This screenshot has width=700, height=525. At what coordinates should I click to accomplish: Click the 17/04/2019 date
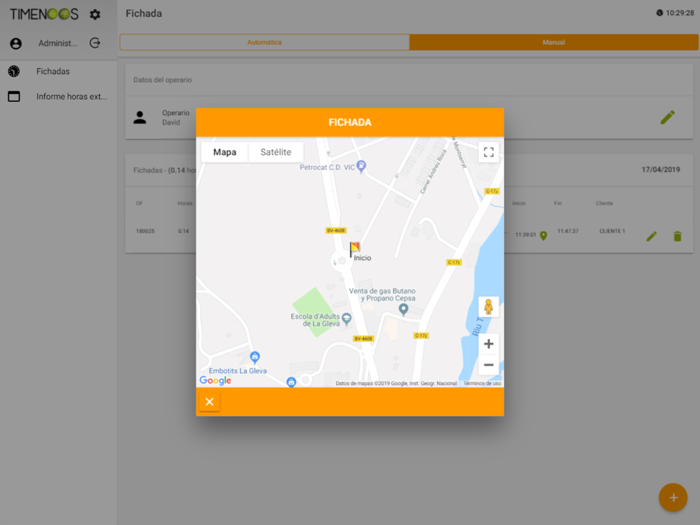pyautogui.click(x=661, y=170)
